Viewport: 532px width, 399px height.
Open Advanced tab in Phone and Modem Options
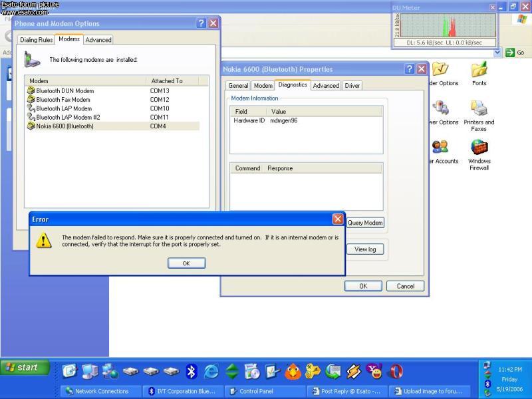tap(98, 40)
